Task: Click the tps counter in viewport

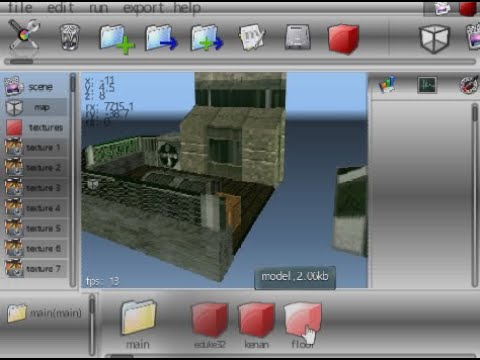Action: click(102, 281)
